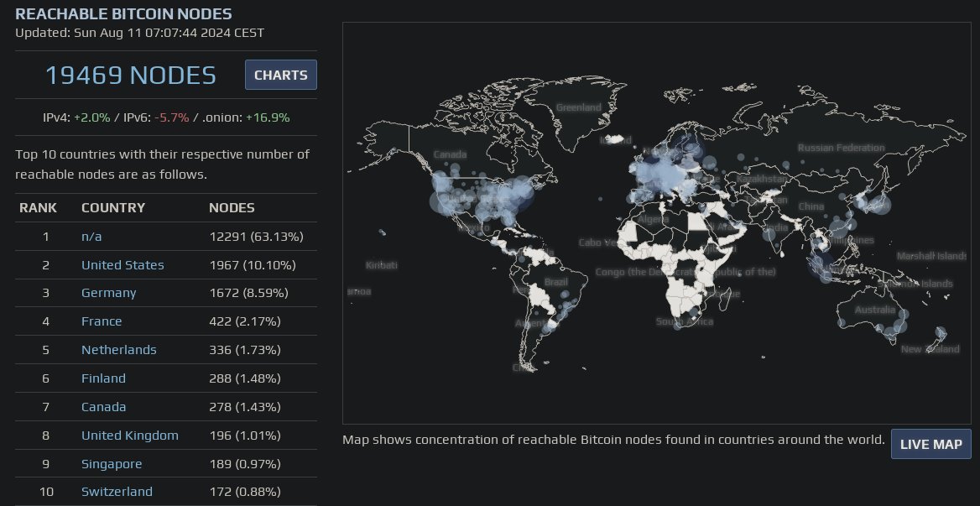Click the RANK column header

[x=38, y=208]
